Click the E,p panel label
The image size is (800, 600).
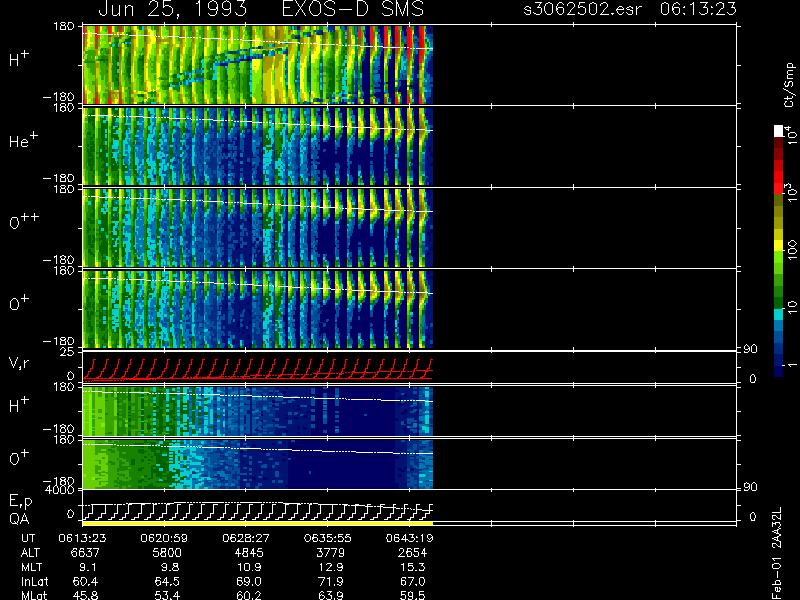(x=20, y=502)
